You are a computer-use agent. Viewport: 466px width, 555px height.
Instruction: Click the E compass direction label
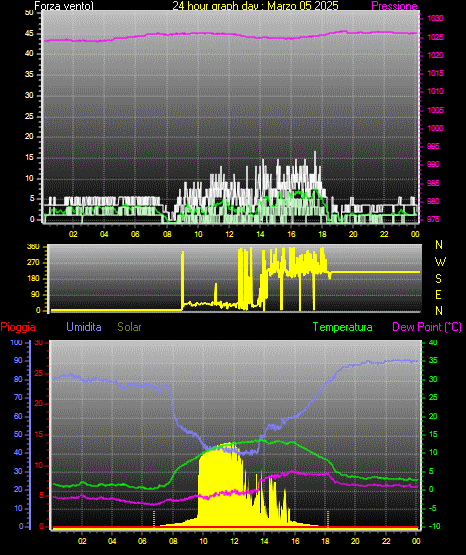438,295
